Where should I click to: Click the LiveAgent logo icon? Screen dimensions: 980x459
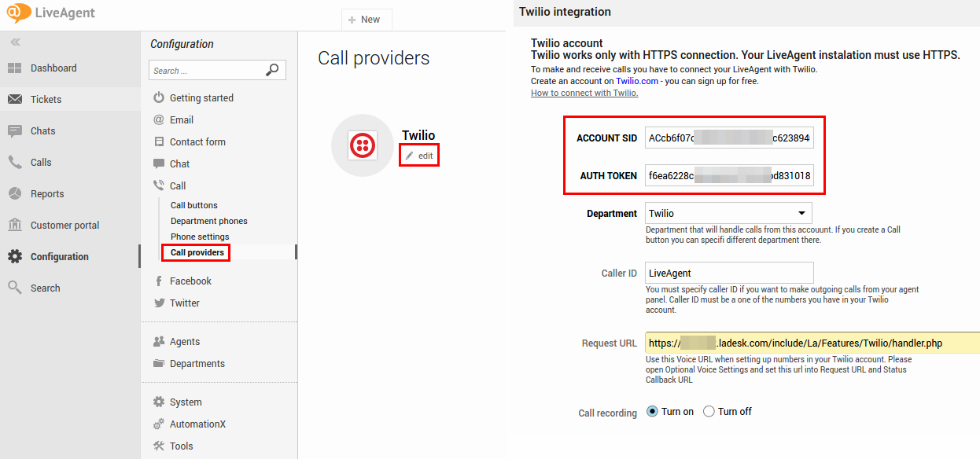point(19,13)
